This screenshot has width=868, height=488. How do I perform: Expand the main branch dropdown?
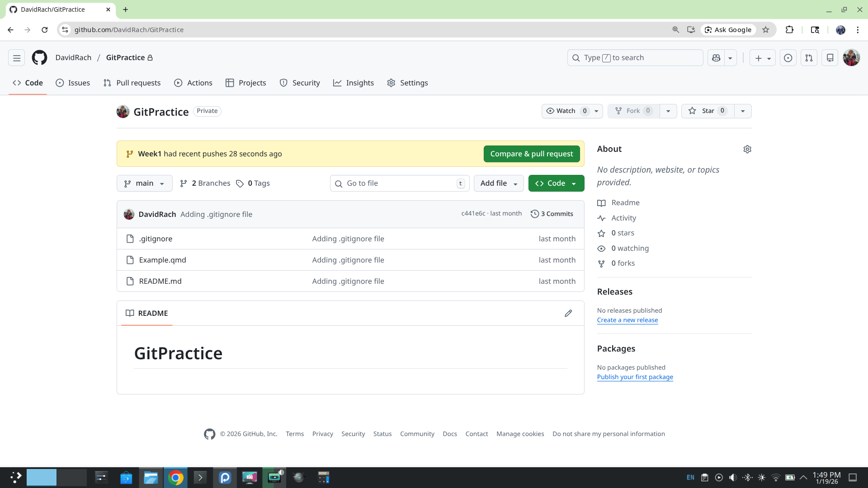pyautogui.click(x=144, y=183)
